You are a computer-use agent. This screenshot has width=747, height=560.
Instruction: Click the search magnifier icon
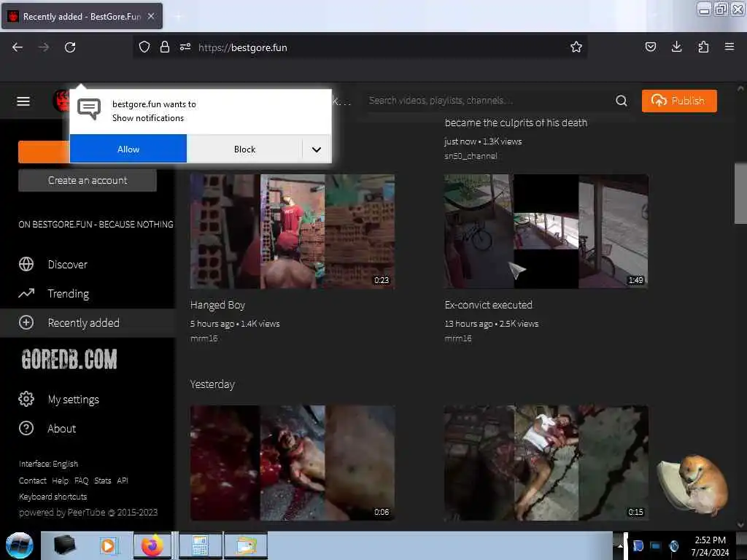622,101
